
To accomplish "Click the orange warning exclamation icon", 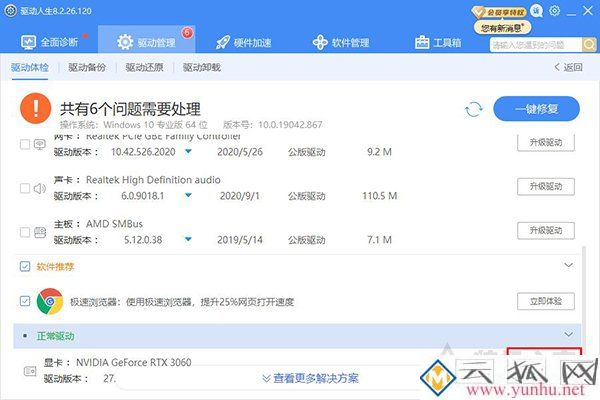I will [36, 108].
